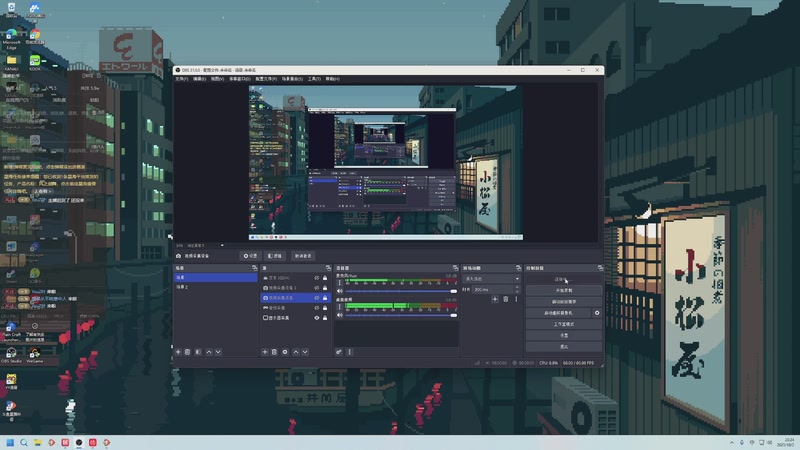This screenshot has width=800, height=450.
Task: Add a transition with the plus icon
Action: 495,299
